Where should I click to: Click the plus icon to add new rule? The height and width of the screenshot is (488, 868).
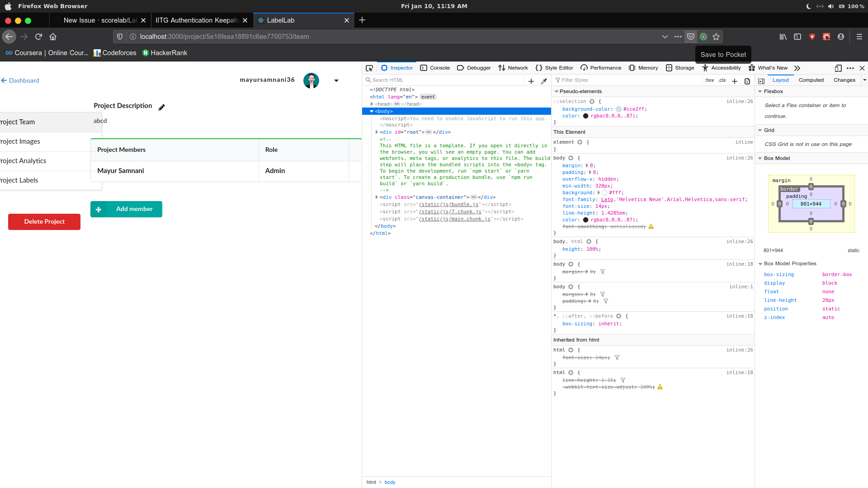click(734, 81)
